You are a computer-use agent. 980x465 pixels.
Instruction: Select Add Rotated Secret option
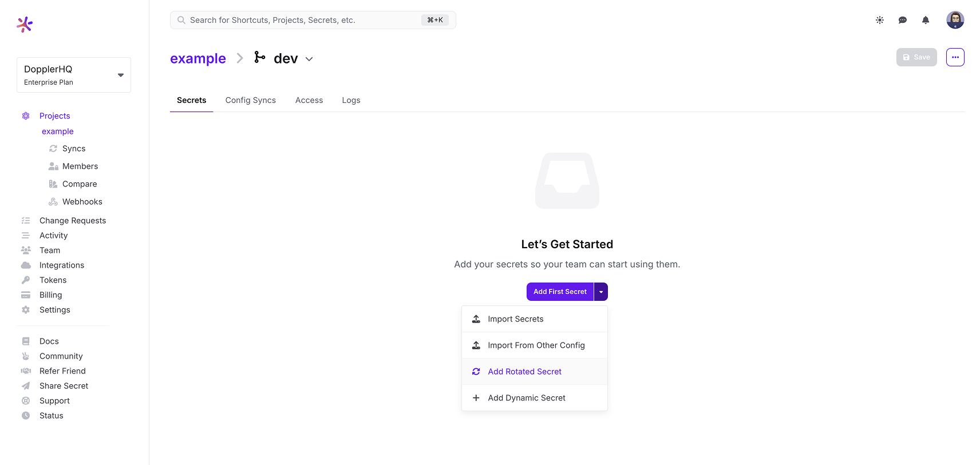pyautogui.click(x=535, y=372)
